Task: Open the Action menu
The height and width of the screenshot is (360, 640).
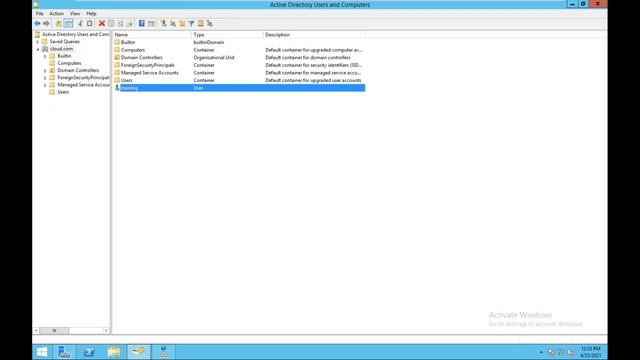Action: pos(56,13)
